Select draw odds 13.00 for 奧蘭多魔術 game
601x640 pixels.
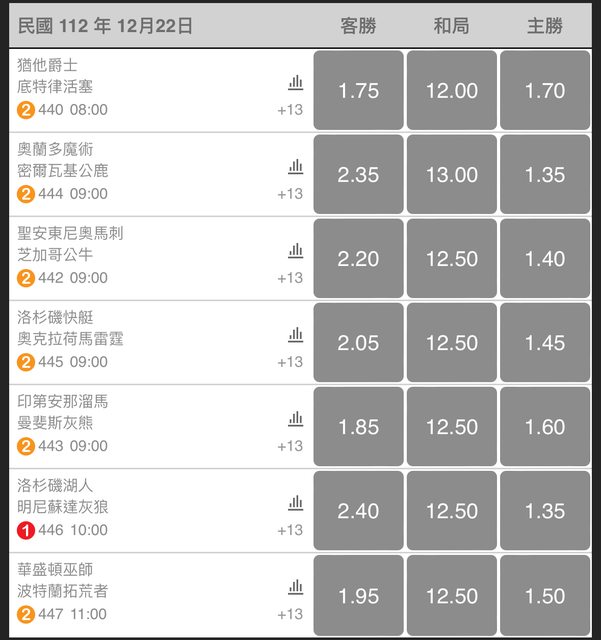[x=452, y=175]
